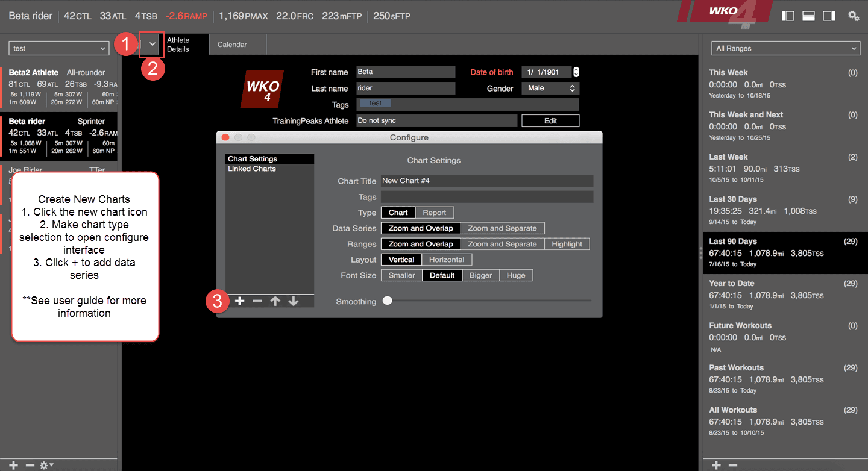Set Ranges to Zoom and Separate

pos(503,244)
